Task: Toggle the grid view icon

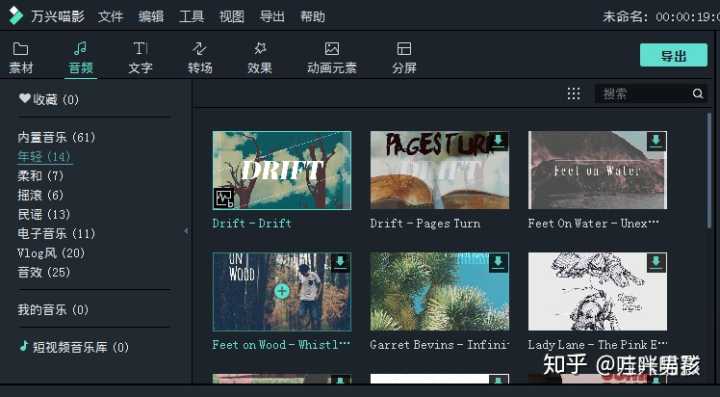Action: (x=574, y=94)
